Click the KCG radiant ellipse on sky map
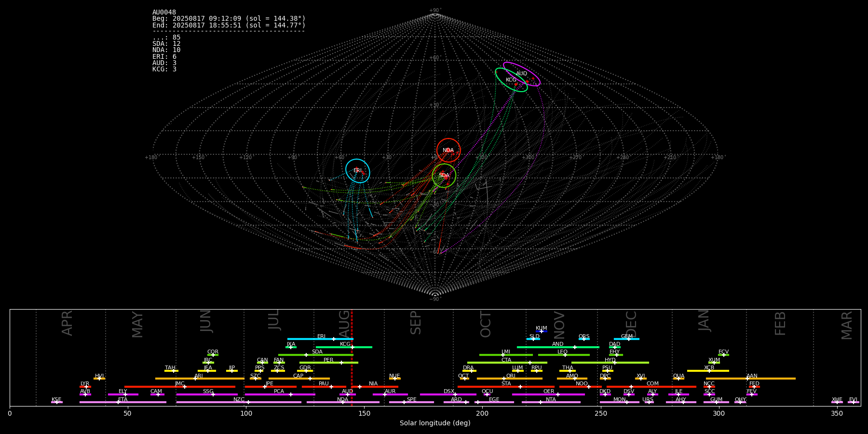Screen dimensions: 868x434 click(512, 80)
